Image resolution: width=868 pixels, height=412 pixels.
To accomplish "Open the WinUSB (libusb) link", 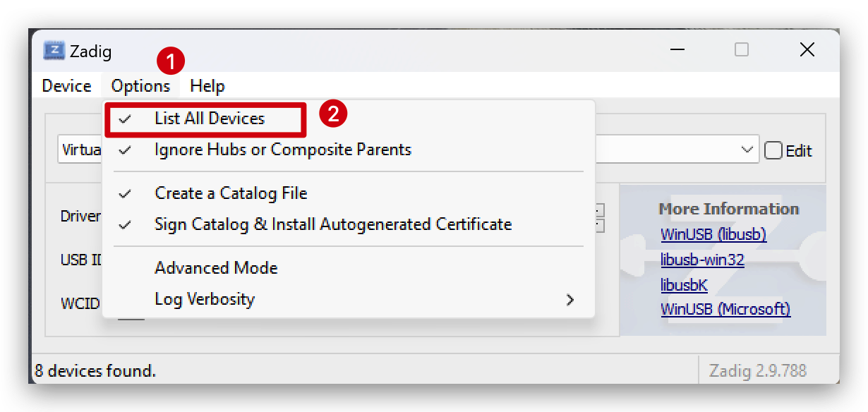I will coord(713,234).
